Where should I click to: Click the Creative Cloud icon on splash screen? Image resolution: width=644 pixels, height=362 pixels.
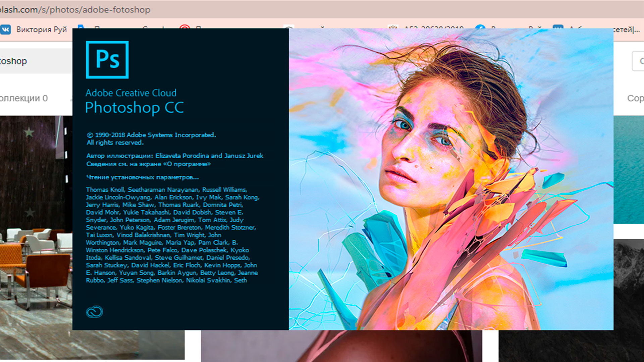pos(94,312)
